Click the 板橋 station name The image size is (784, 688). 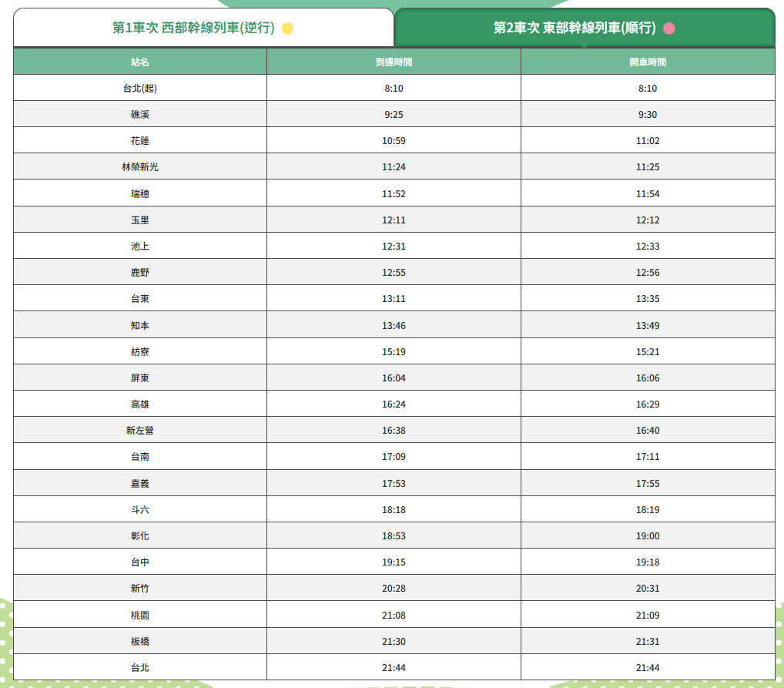(x=140, y=641)
